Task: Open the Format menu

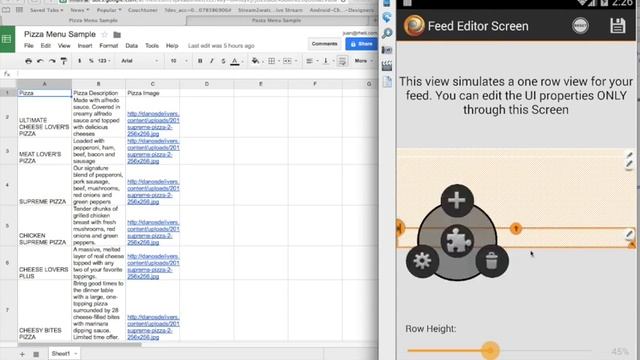Action: [109, 46]
